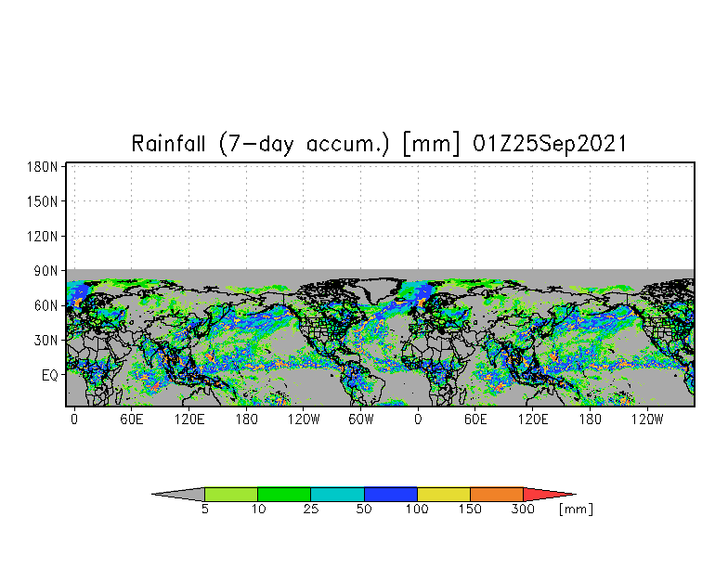
Task: Click the colorbar tick label '5'
Action: click(204, 509)
